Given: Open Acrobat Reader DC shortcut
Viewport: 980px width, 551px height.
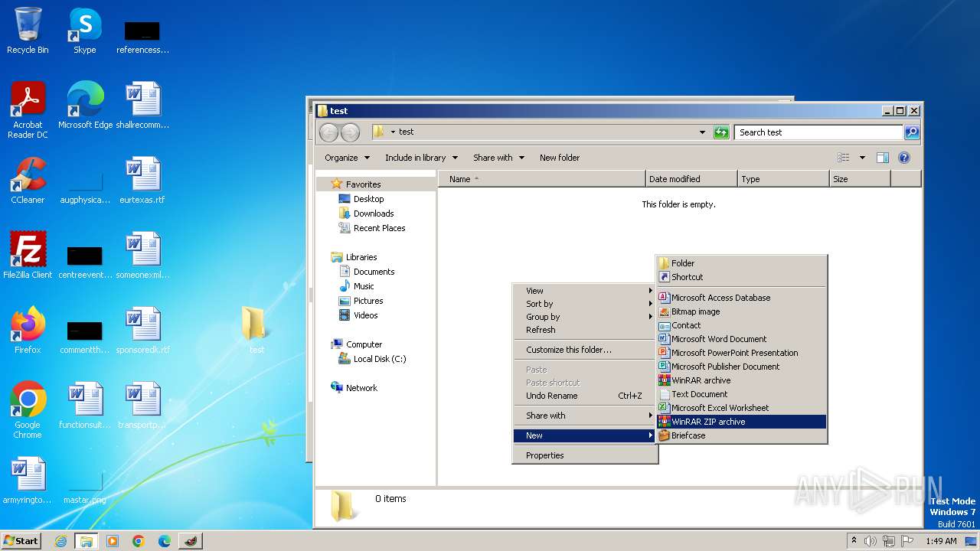Looking at the screenshot, I should coord(28,110).
